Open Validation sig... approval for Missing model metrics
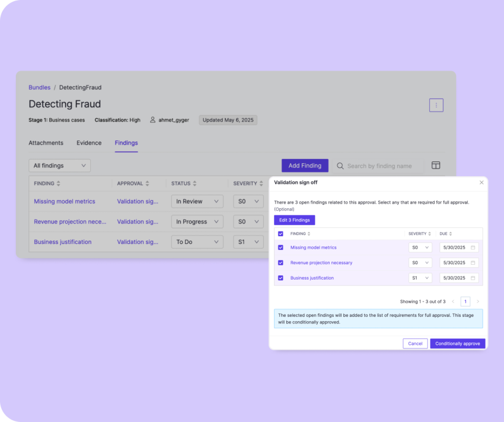 point(138,201)
